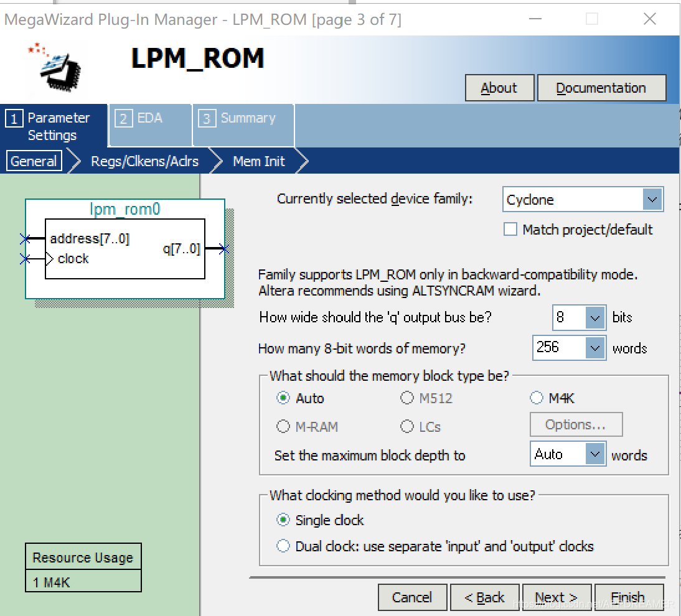Select the M512 memory block type
The image size is (681, 616).
coord(407,398)
